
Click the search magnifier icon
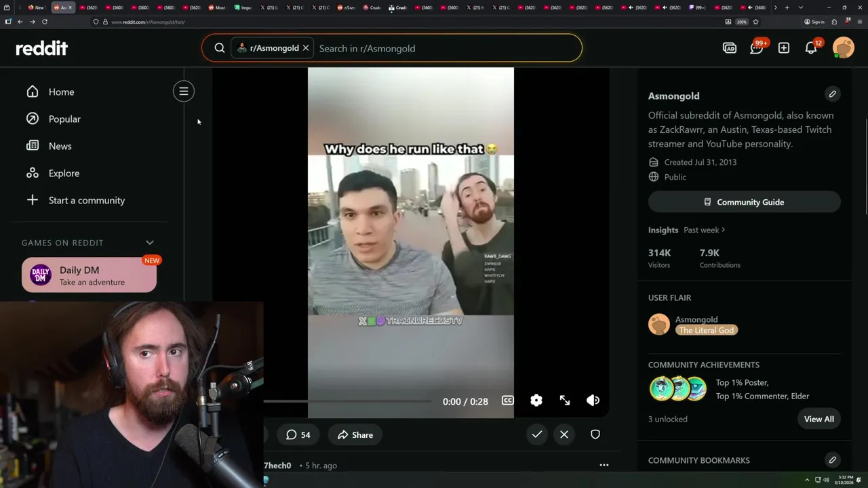tap(220, 48)
